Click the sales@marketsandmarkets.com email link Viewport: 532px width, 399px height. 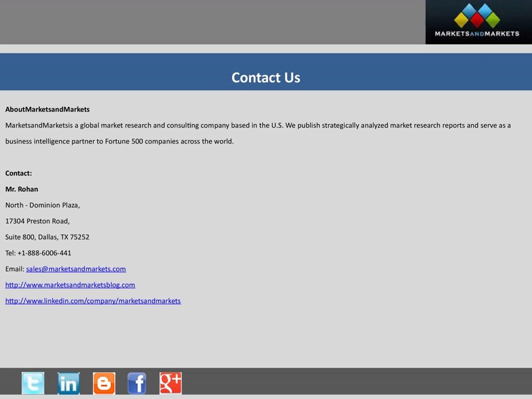[76, 269]
